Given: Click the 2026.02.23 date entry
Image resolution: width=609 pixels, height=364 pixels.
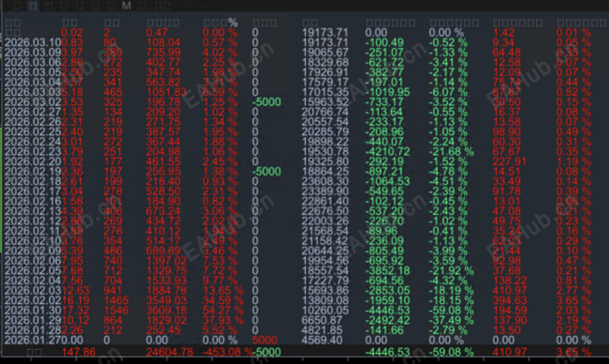Looking at the screenshot, I should [33, 151].
